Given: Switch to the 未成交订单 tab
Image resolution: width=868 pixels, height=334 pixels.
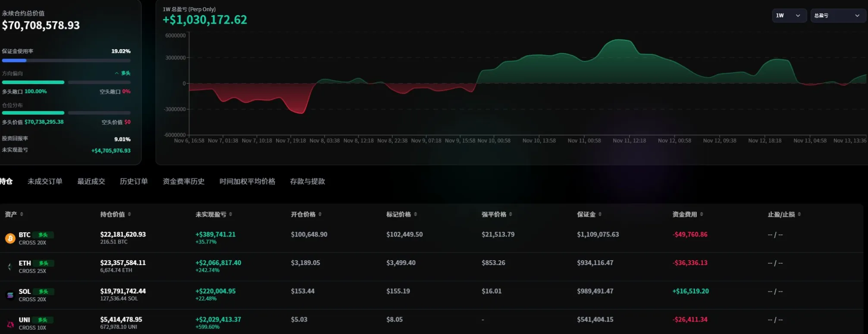Looking at the screenshot, I should coord(45,181).
